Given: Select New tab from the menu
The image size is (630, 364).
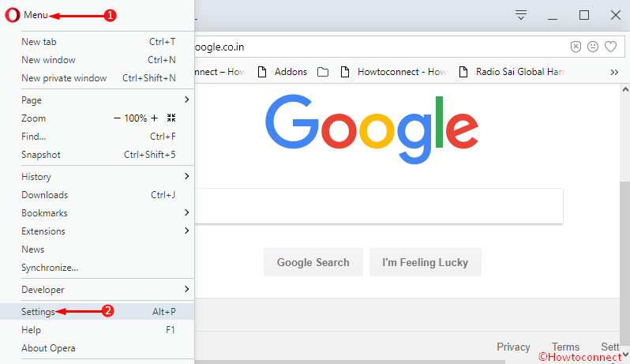Looking at the screenshot, I should click(x=97, y=42).
